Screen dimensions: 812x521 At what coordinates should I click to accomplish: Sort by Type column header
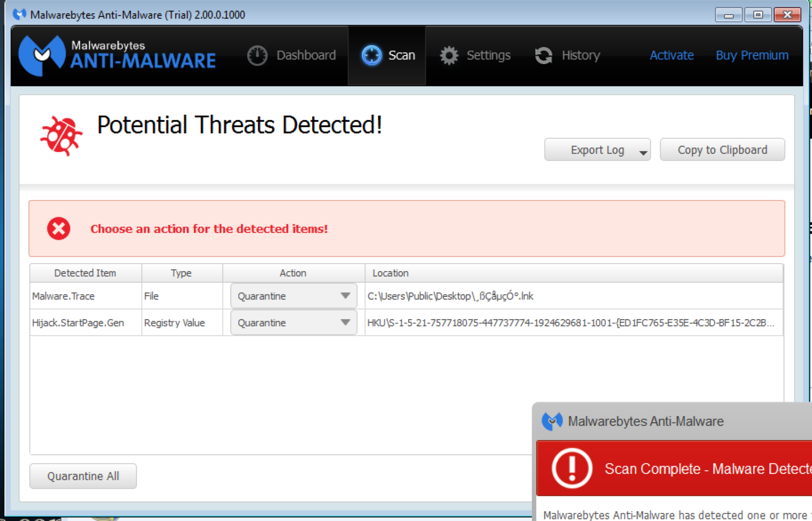(181, 273)
